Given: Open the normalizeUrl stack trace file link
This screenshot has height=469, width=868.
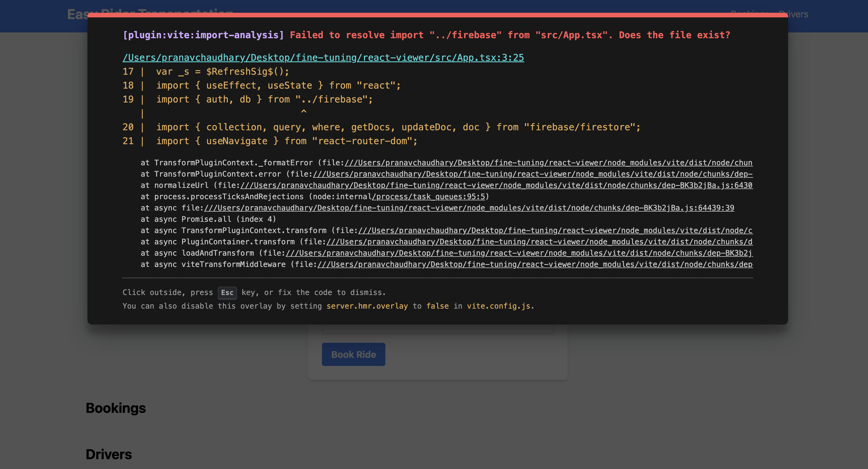Looking at the screenshot, I should pyautogui.click(x=496, y=185).
